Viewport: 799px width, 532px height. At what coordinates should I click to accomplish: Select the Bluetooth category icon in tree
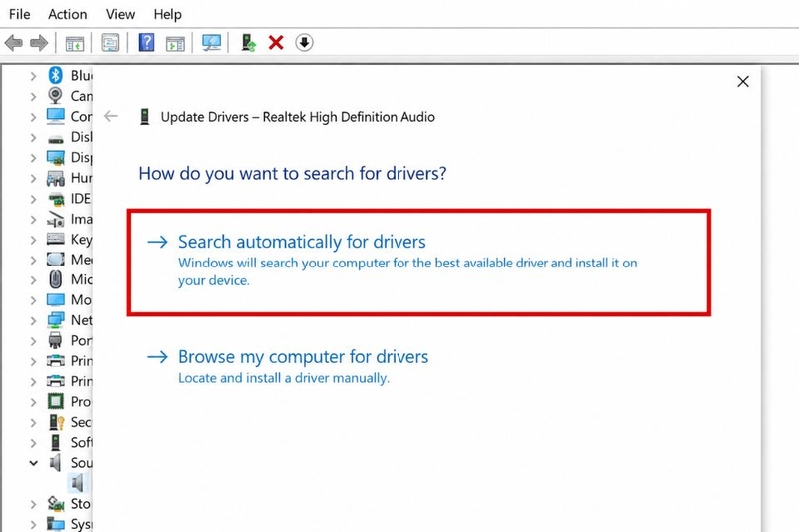(55, 75)
